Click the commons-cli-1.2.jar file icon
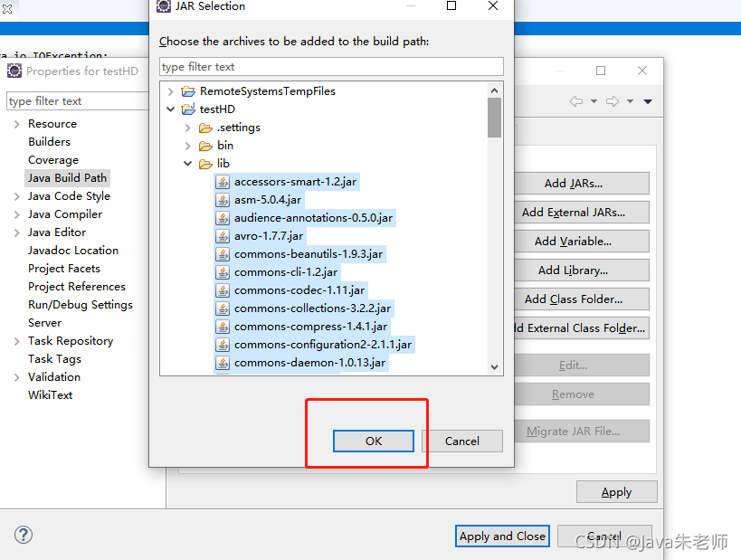Screen dimensions: 741x560 click(x=223, y=272)
